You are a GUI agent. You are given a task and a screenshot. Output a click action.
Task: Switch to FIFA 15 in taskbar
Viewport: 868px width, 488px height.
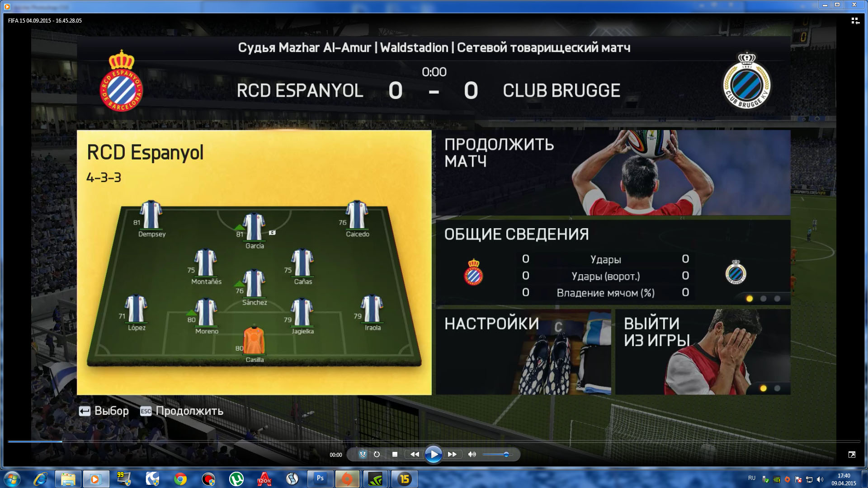click(404, 479)
